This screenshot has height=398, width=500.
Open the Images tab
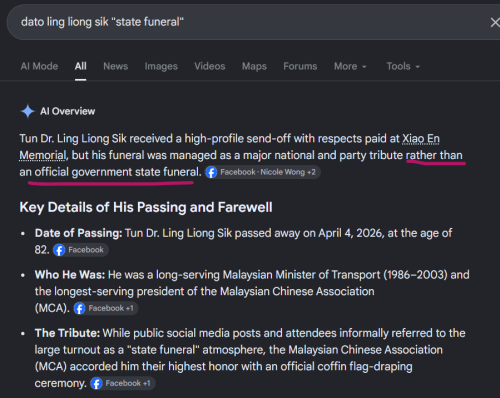point(161,66)
